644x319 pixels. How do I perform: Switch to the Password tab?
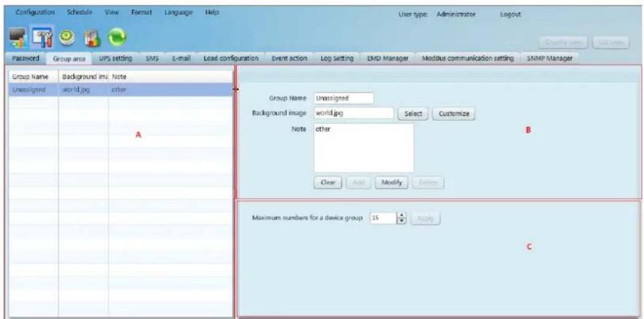pos(25,59)
